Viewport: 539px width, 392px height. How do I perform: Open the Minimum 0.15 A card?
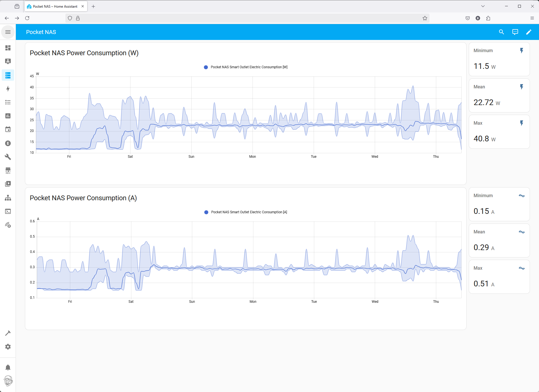[x=499, y=204]
